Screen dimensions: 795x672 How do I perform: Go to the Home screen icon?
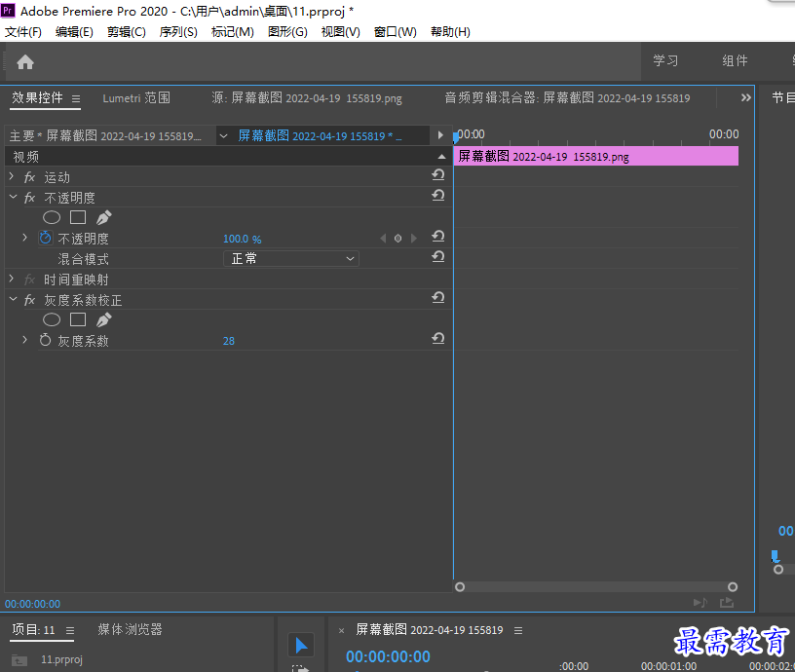click(x=25, y=62)
